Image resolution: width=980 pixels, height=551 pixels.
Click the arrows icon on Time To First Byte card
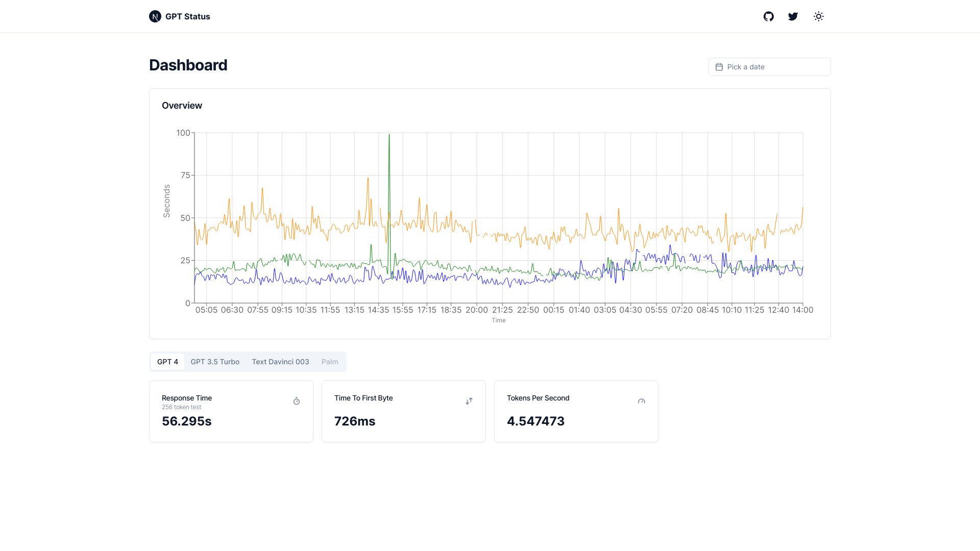[x=469, y=401]
